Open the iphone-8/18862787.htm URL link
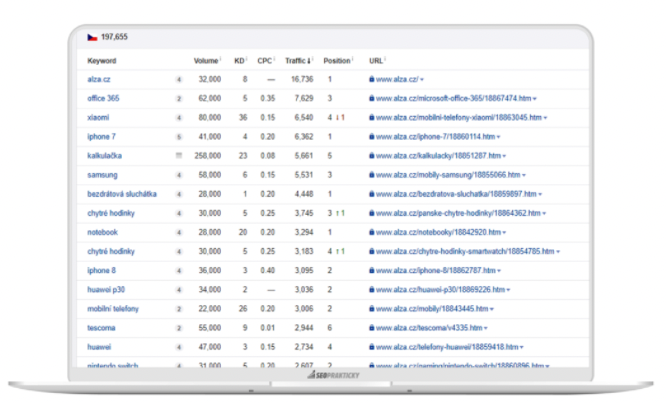The image size is (666, 403). [x=435, y=271]
